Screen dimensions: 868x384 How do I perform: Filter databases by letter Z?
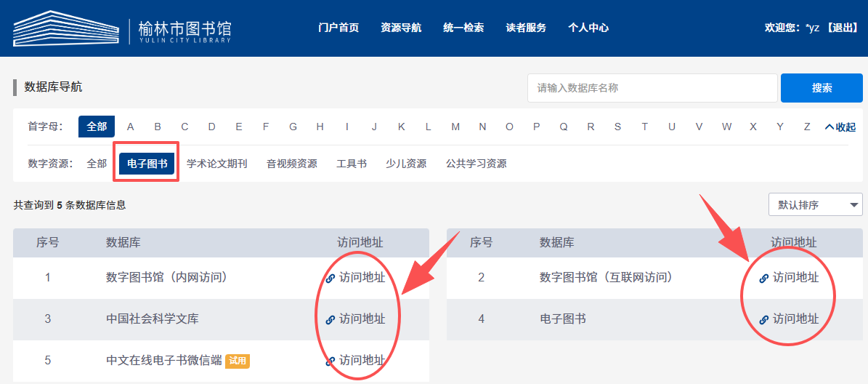(x=806, y=127)
